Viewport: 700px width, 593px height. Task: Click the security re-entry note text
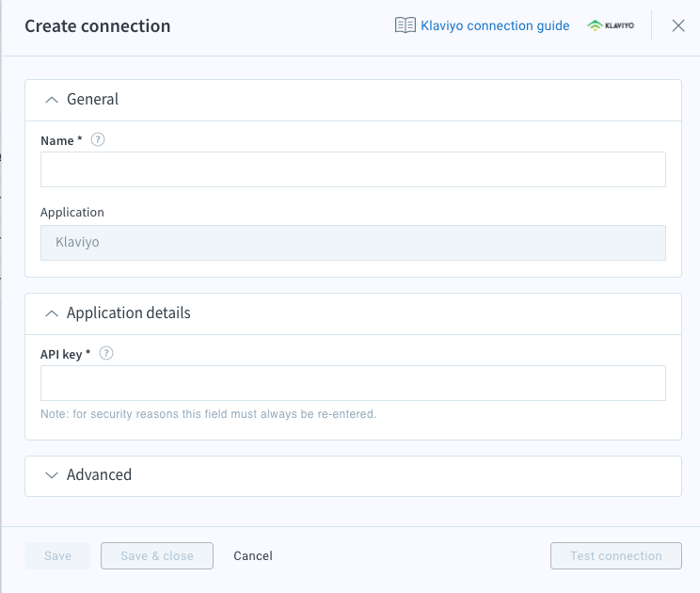pyautogui.click(x=208, y=414)
